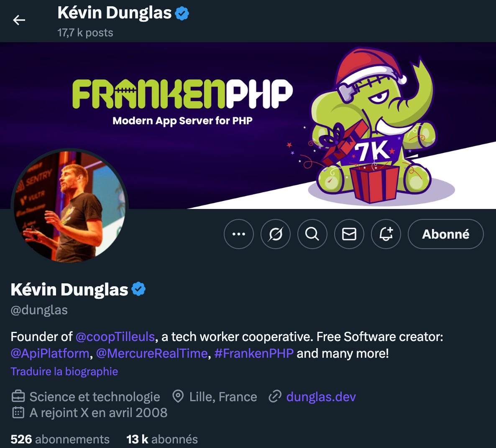This screenshot has height=448, width=496.
Task: Search this profile's posts via magnifier icon
Action: tap(312, 234)
